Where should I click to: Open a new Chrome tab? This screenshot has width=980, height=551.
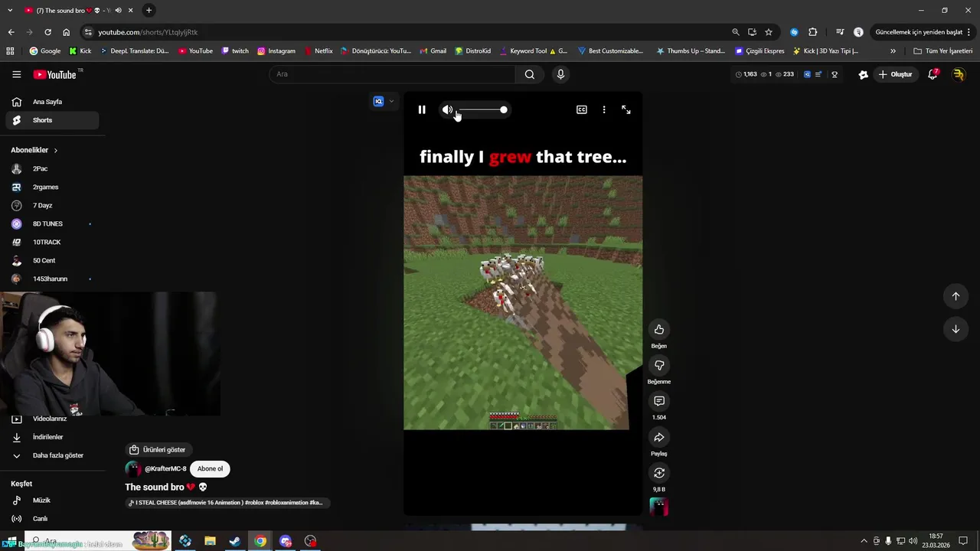point(149,10)
